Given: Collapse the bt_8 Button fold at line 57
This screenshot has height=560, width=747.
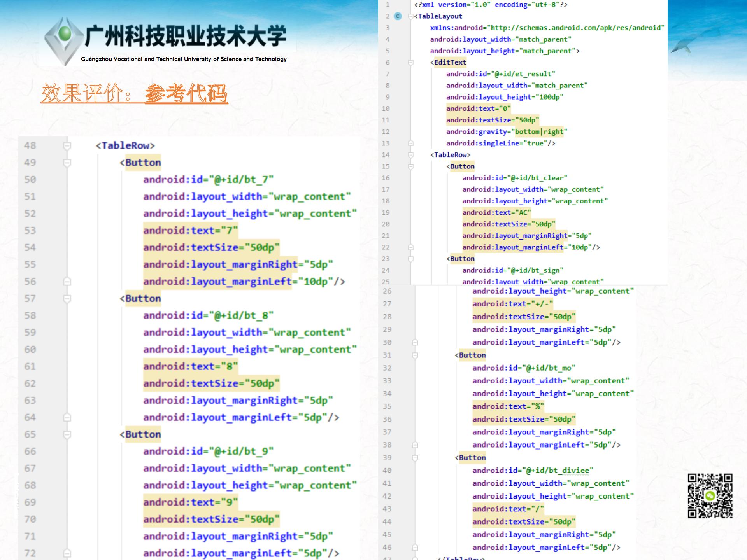Looking at the screenshot, I should click(67, 299).
